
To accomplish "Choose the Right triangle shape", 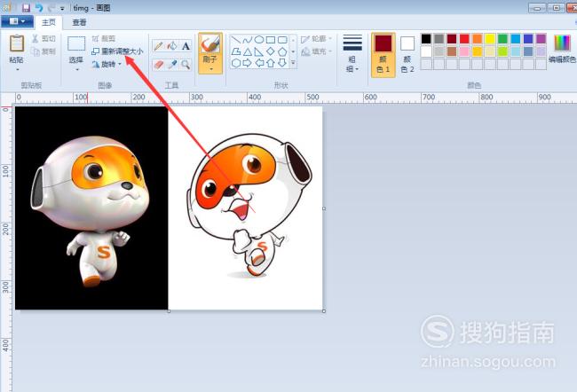I will [x=259, y=51].
